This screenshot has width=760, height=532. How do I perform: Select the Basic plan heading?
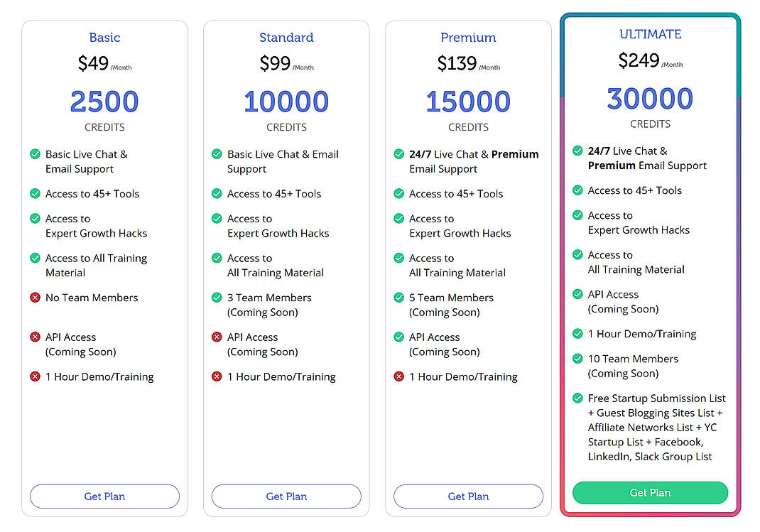104,37
